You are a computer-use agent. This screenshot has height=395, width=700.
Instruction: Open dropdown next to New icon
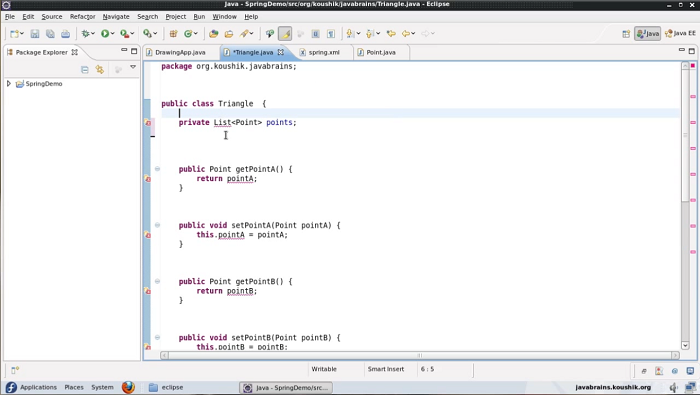[x=22, y=33]
